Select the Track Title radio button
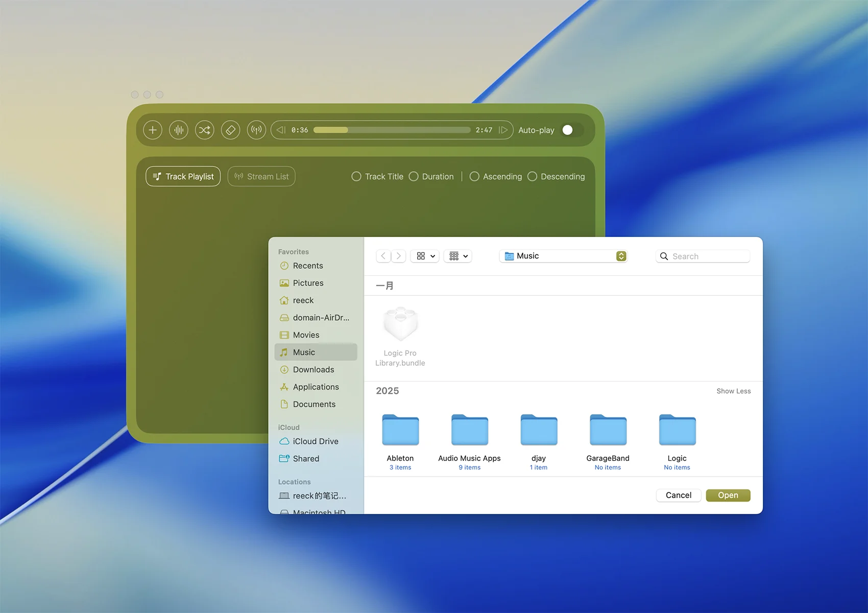Viewport: 868px width, 613px height. point(356,176)
